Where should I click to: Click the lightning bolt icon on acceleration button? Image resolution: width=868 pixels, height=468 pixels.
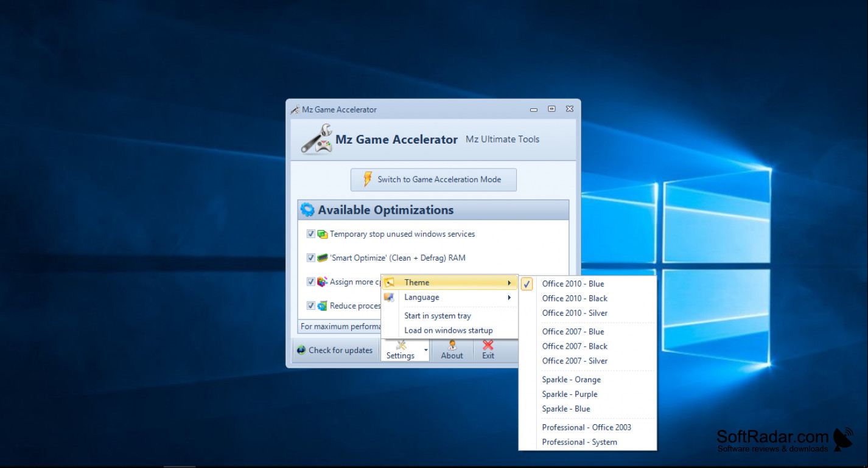(x=368, y=179)
